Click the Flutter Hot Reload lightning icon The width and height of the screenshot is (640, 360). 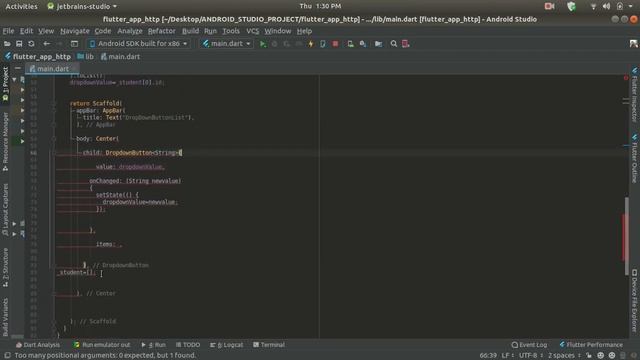click(x=311, y=44)
